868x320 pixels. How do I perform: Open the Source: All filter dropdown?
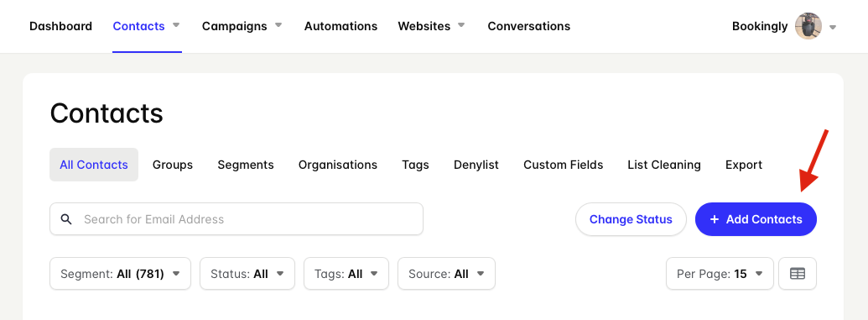coord(446,274)
